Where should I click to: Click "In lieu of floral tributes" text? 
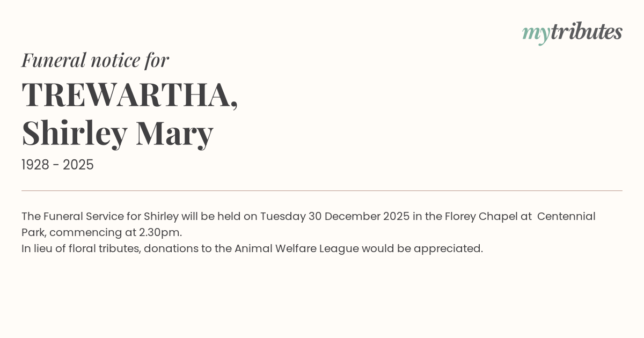80,248
